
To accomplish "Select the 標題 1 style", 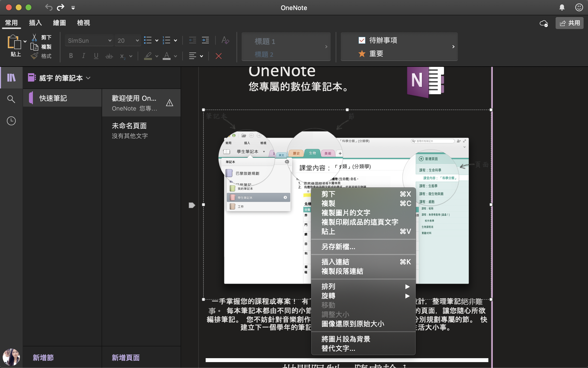I will point(265,41).
